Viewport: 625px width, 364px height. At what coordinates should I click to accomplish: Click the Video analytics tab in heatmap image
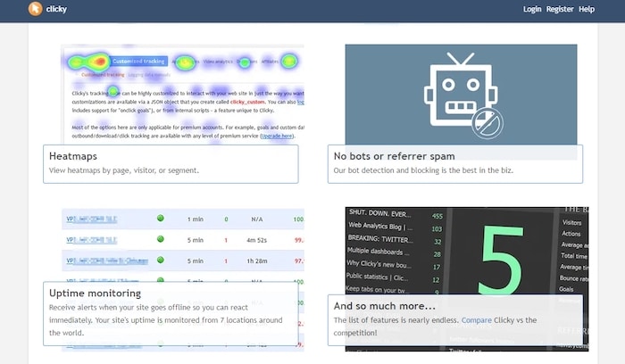[218, 62]
